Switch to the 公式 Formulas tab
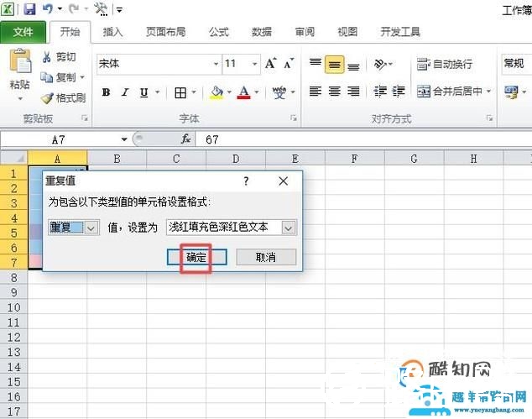Viewport: 532px width, 419px height. coord(219,32)
